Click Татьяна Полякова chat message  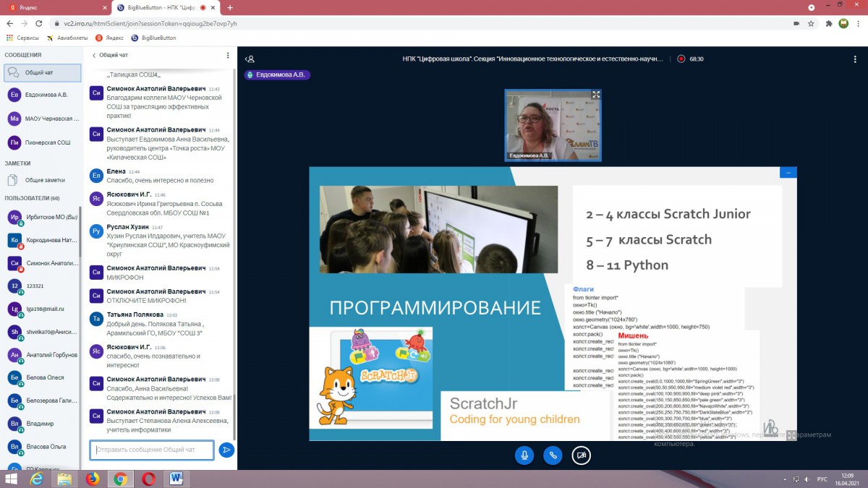point(158,324)
